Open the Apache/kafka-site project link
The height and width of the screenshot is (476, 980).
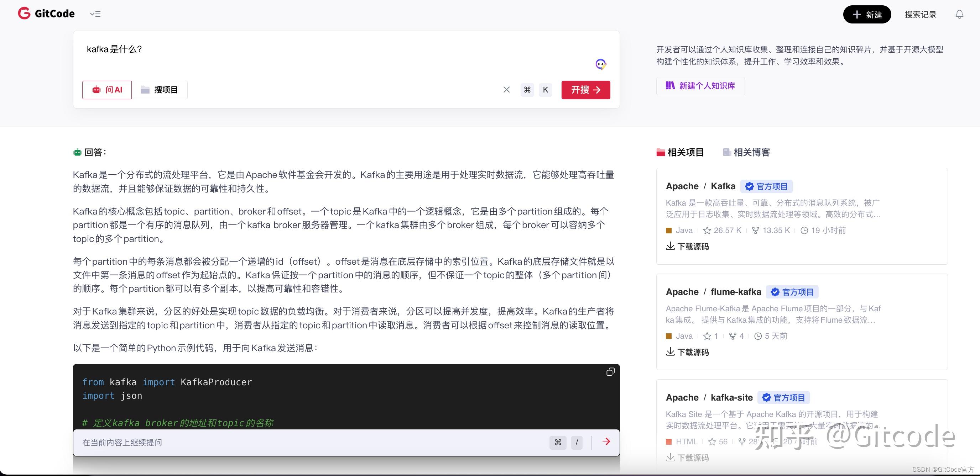709,397
